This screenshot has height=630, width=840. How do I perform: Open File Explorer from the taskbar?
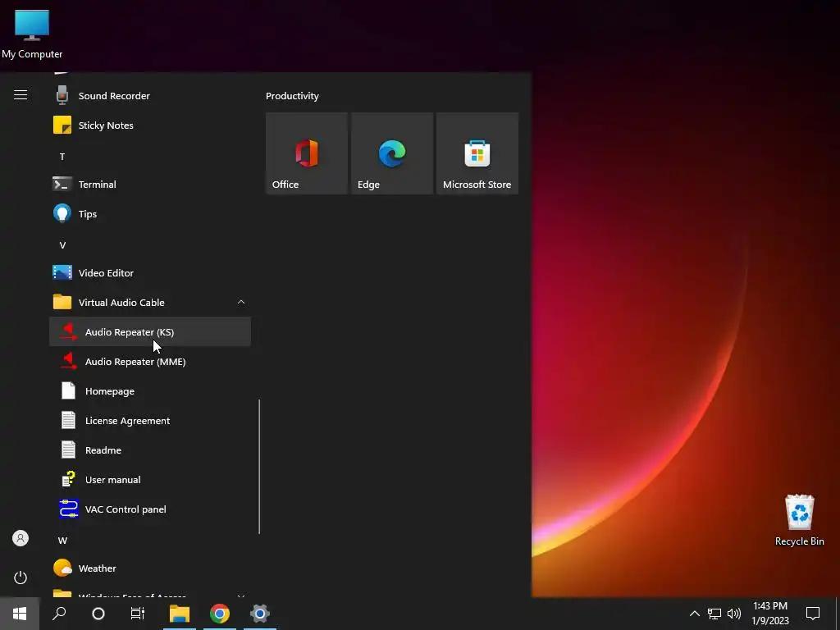pyautogui.click(x=180, y=614)
